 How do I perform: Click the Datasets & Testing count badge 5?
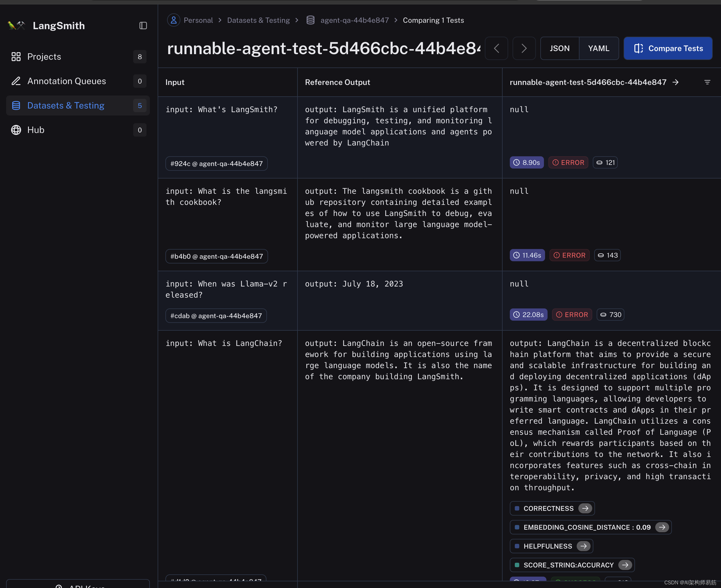pyautogui.click(x=140, y=105)
